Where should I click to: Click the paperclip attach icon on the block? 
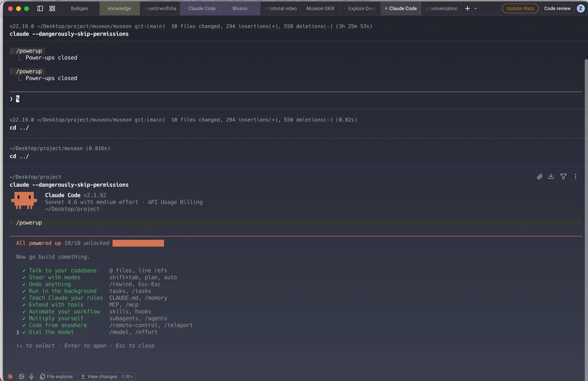pyautogui.click(x=539, y=177)
